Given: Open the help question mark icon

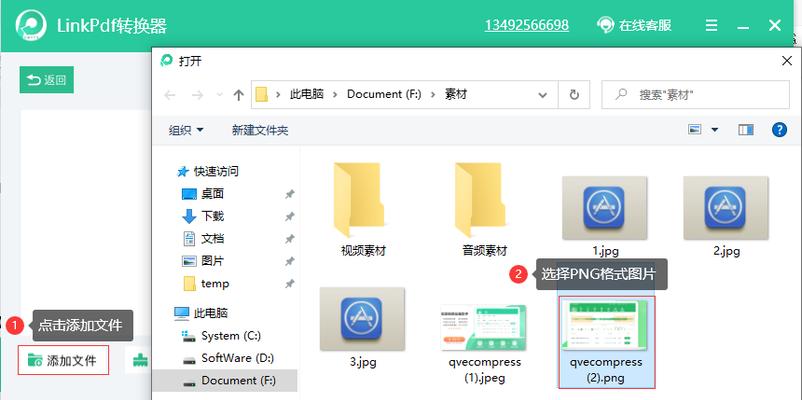Looking at the screenshot, I should point(779,129).
